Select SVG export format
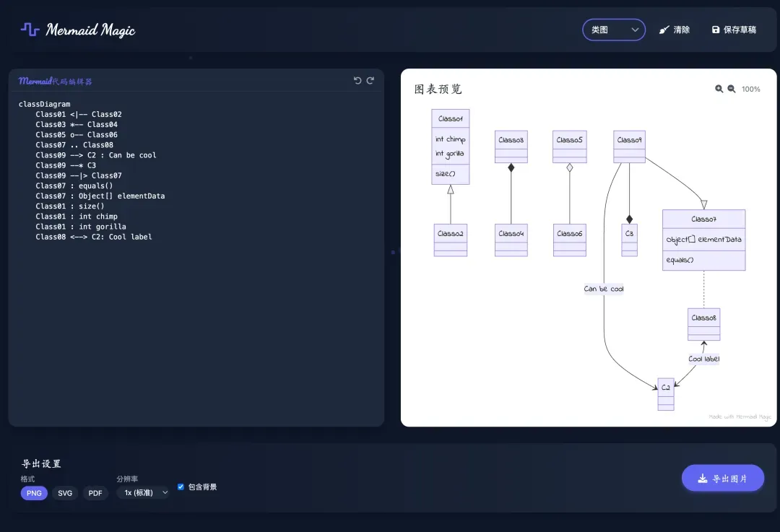 point(65,493)
